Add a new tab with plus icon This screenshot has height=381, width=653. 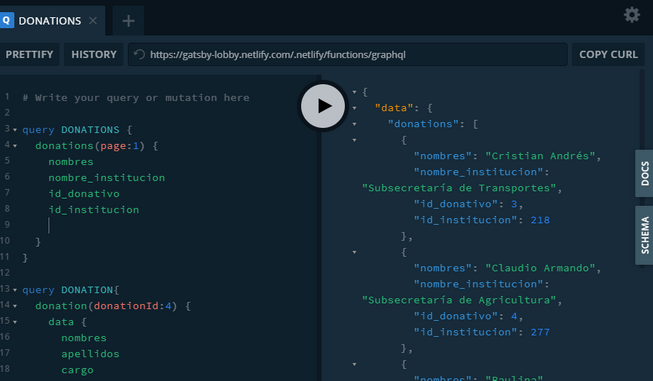(x=128, y=21)
